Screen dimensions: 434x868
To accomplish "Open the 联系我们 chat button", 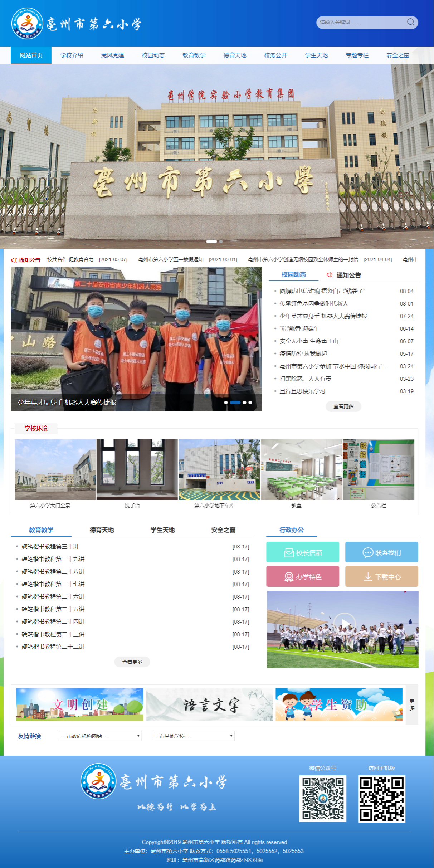I will pyautogui.click(x=381, y=552).
